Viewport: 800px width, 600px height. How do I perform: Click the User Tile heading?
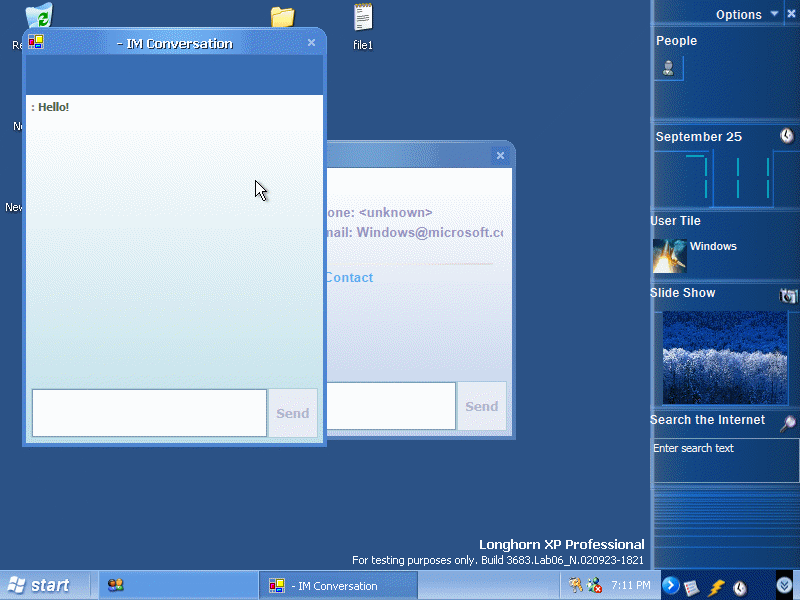[x=675, y=221]
